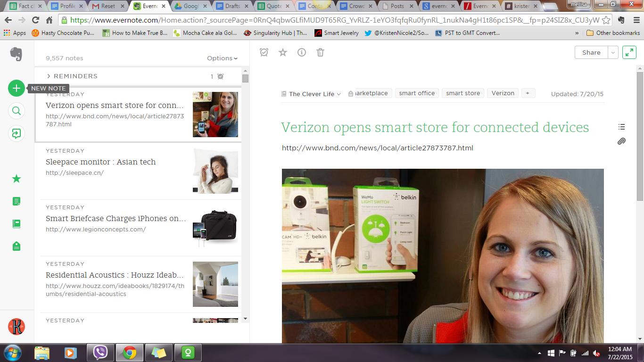Switch to the Gmail Reset tab
The width and height of the screenshot is (644, 362).
tap(108, 6)
